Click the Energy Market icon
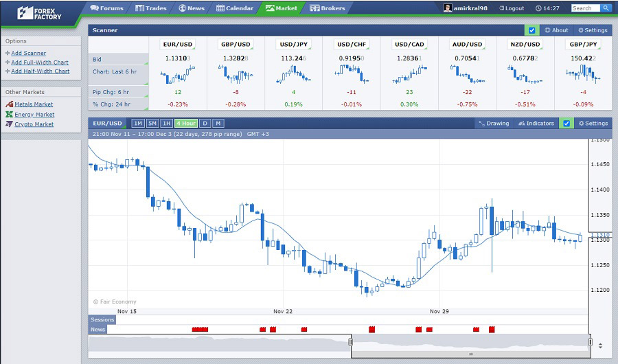Image resolution: width=618 pixels, height=364 pixels. [9, 114]
